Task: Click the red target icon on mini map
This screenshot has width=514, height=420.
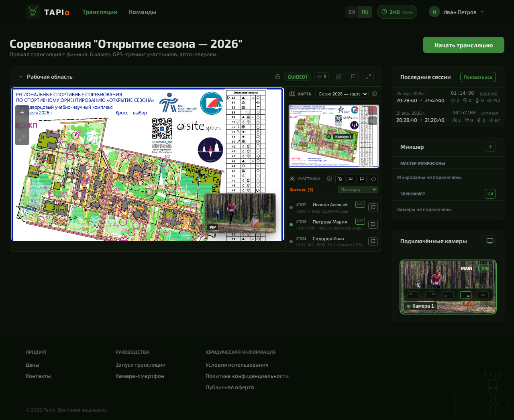Action: click(373, 111)
